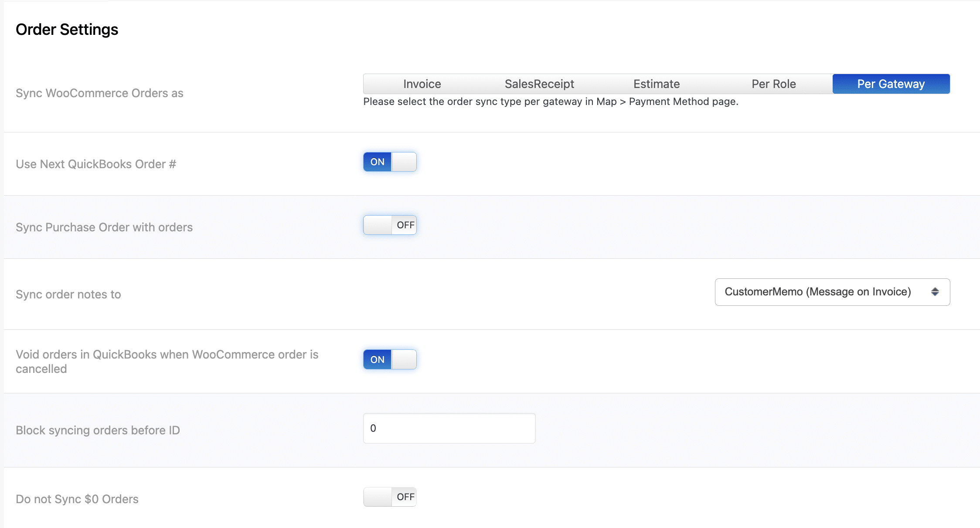Select the Per Gateway sync mode
Image resolution: width=980 pixels, height=528 pixels.
click(x=891, y=84)
